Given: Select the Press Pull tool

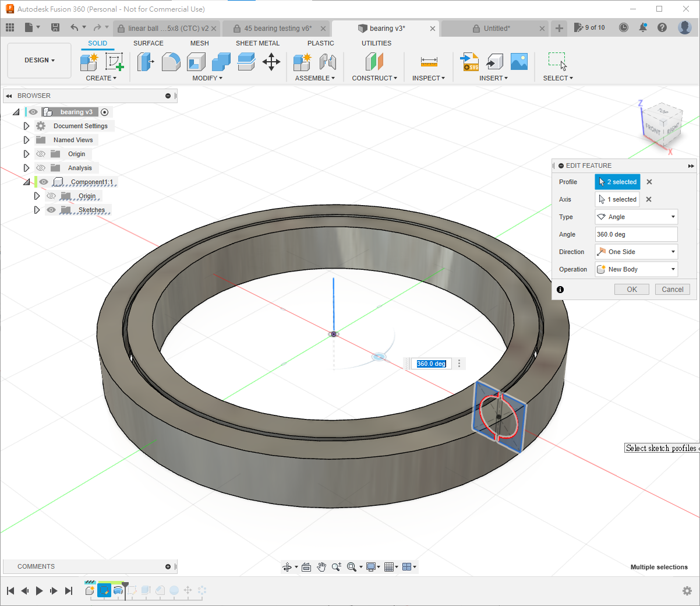Looking at the screenshot, I should point(145,61).
